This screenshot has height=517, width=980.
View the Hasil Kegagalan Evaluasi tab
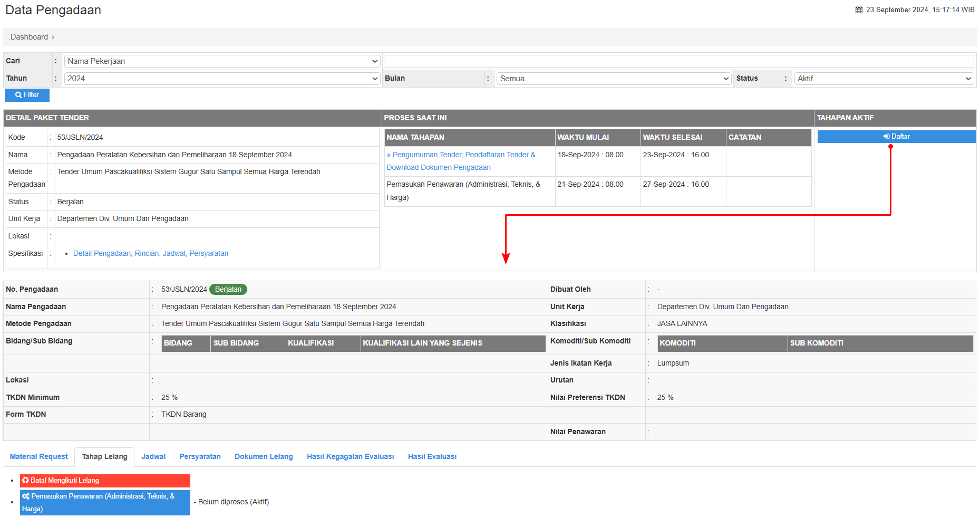point(350,456)
